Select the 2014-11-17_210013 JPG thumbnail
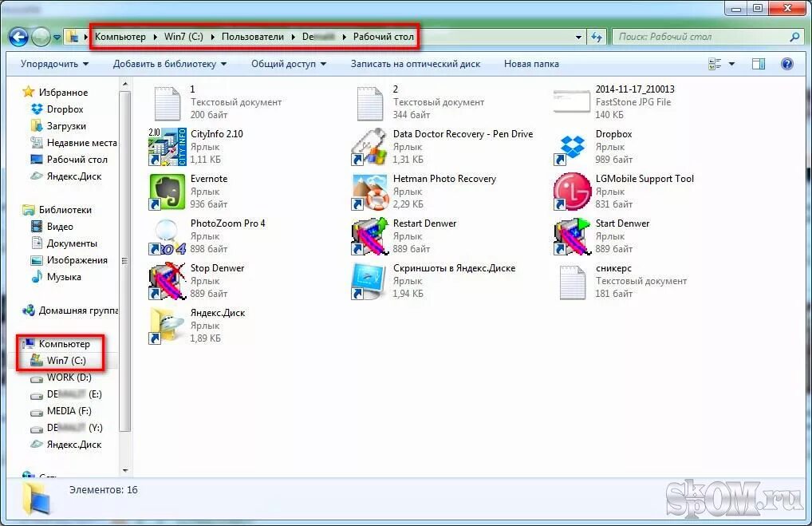812x526 pixels. (572, 101)
